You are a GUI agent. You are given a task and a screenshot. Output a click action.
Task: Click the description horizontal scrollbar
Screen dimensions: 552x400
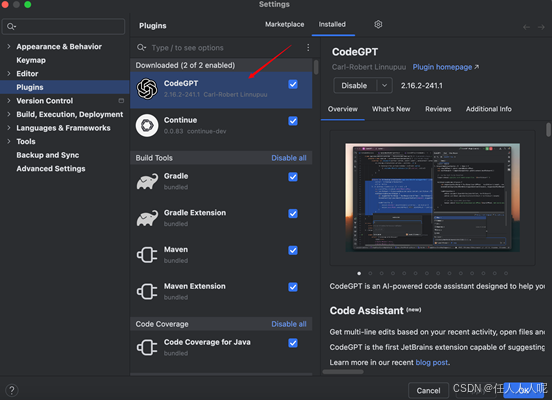[343, 371]
